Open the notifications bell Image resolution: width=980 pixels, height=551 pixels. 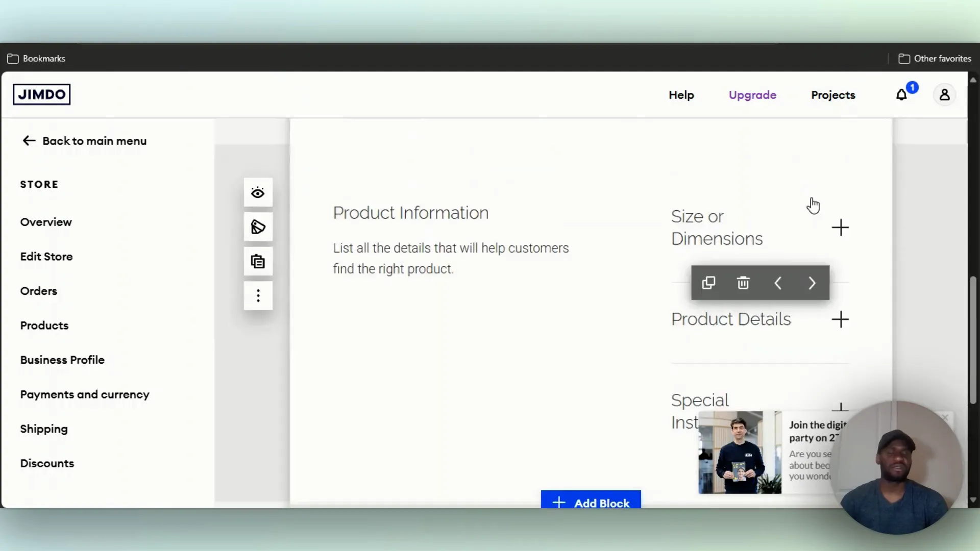pyautogui.click(x=901, y=95)
